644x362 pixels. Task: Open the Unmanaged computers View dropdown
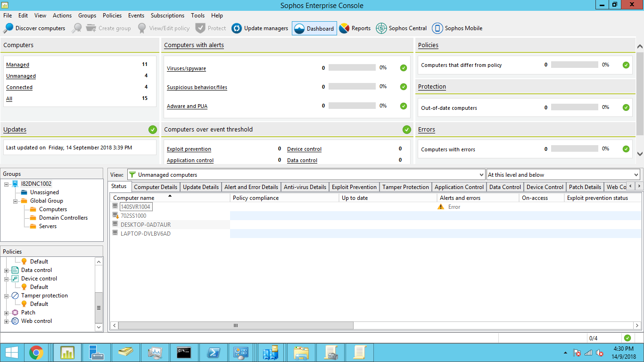click(x=306, y=174)
